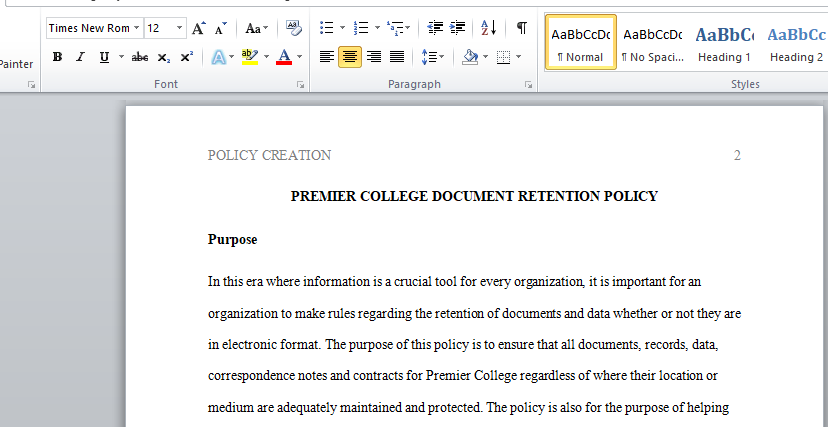The height and width of the screenshot is (427, 828).
Task: Apply Subscript formatting
Action: (x=164, y=57)
